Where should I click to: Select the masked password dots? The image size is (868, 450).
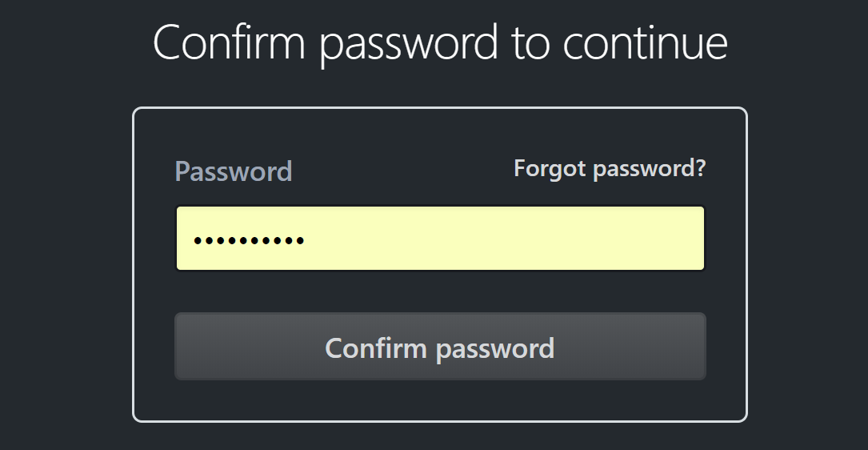(249, 239)
